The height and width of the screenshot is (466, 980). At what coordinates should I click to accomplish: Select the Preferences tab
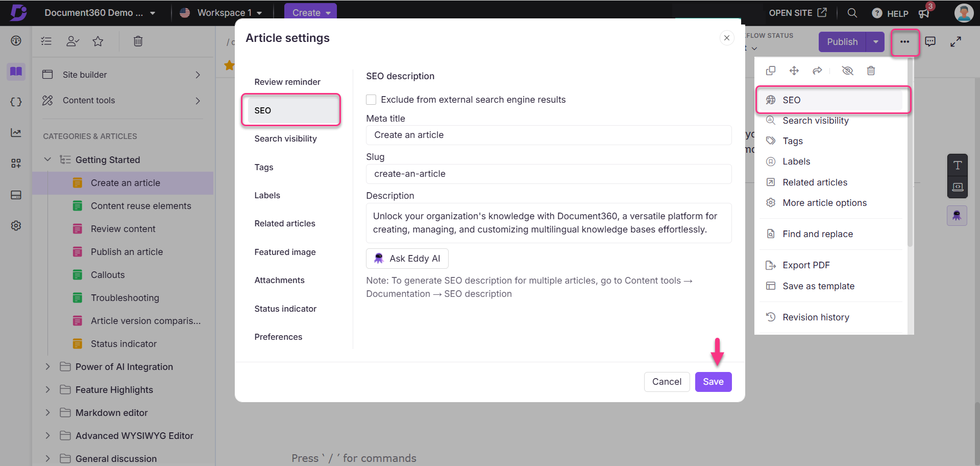[x=279, y=337]
